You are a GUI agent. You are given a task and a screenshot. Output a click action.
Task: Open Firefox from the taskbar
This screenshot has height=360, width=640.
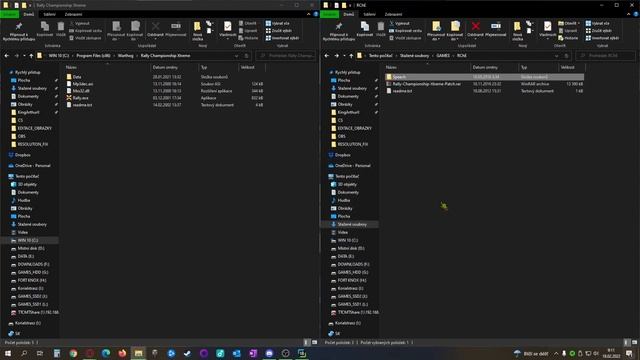coord(122,353)
